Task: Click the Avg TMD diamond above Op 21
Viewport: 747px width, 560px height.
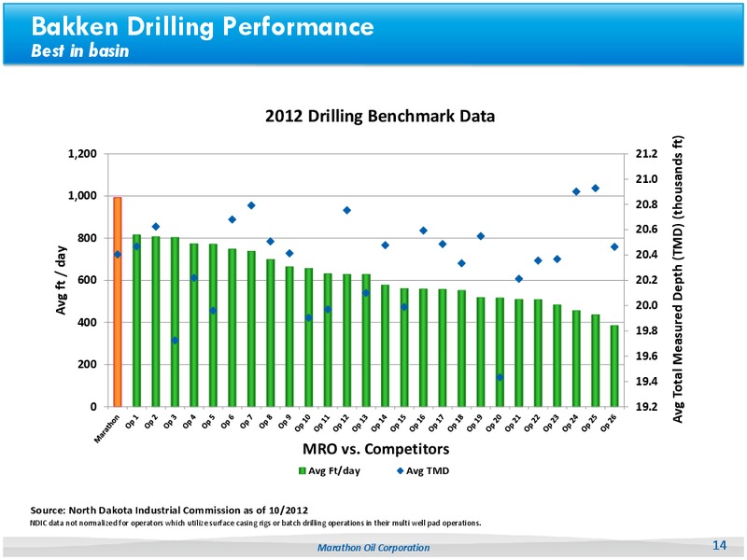Action: click(x=519, y=278)
